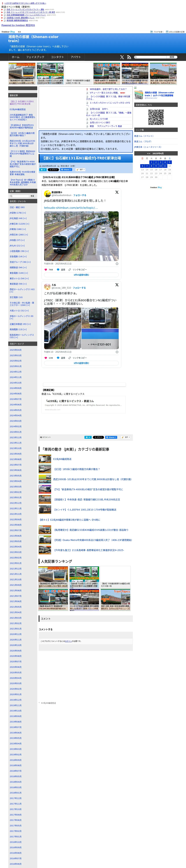This screenshot has width=186, height=868.
Task: Click Hatena bookmark button under article title
Action: click(x=43, y=170)
